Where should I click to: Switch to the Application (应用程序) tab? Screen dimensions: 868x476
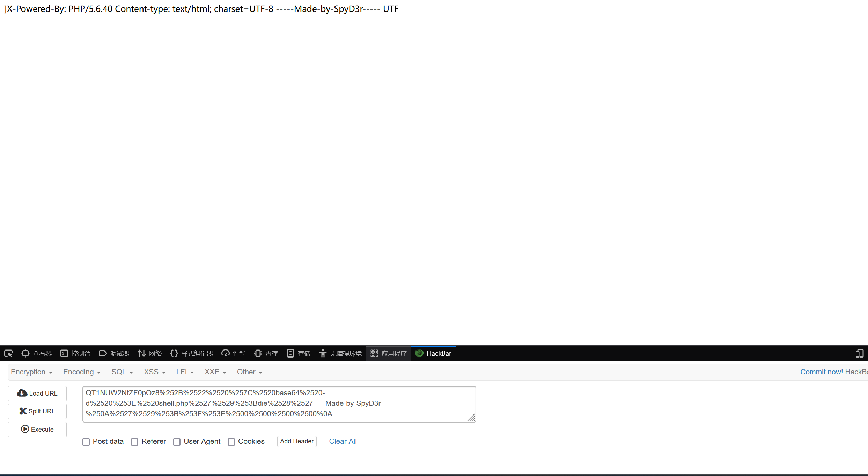point(389,353)
